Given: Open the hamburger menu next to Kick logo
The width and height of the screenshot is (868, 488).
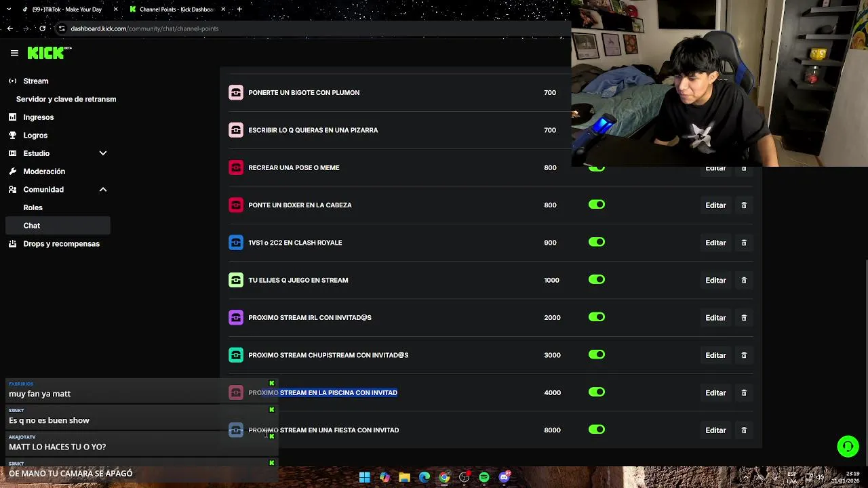Looking at the screenshot, I should [14, 53].
